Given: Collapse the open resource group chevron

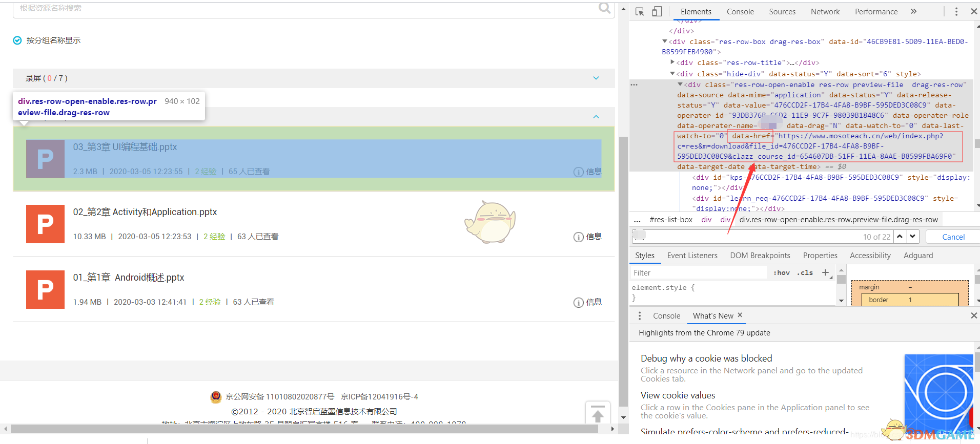Looking at the screenshot, I should [x=596, y=117].
